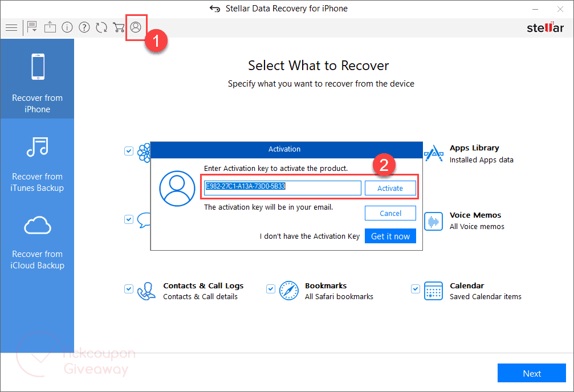Click the export upload arrow icon
This screenshot has height=392, width=574.
[50, 27]
